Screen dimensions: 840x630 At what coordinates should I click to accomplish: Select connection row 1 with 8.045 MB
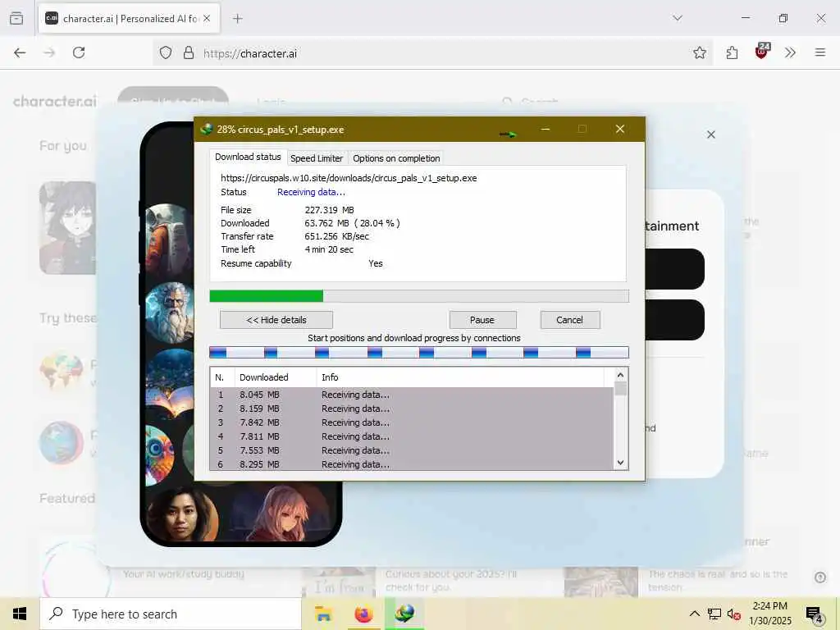coord(412,395)
